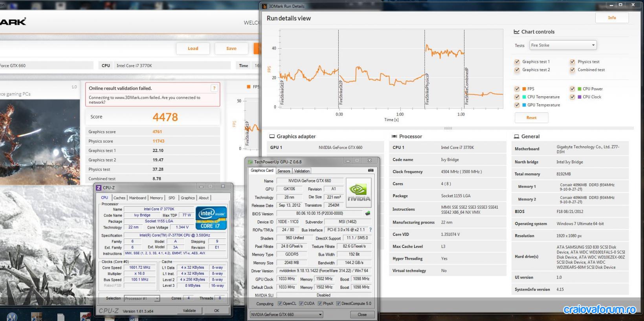Click the Graphics score value 4761
This screenshot has width=644, height=321.
point(157,132)
